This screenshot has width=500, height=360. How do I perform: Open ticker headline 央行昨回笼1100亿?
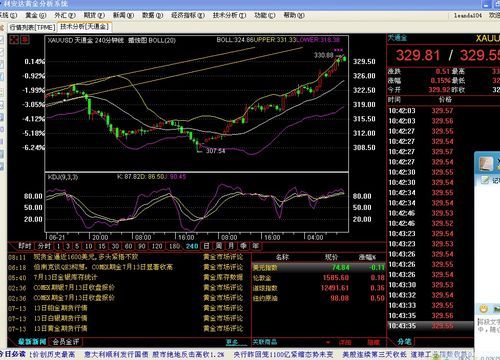click(x=283, y=354)
